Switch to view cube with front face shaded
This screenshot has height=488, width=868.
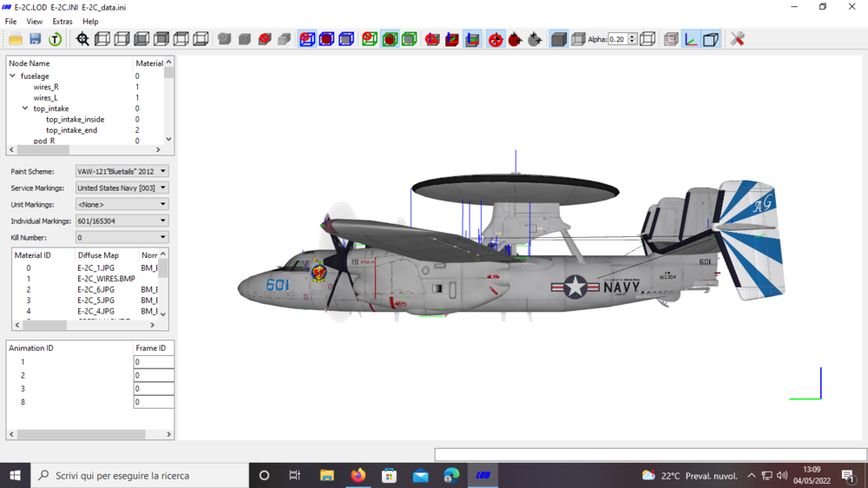(x=141, y=39)
